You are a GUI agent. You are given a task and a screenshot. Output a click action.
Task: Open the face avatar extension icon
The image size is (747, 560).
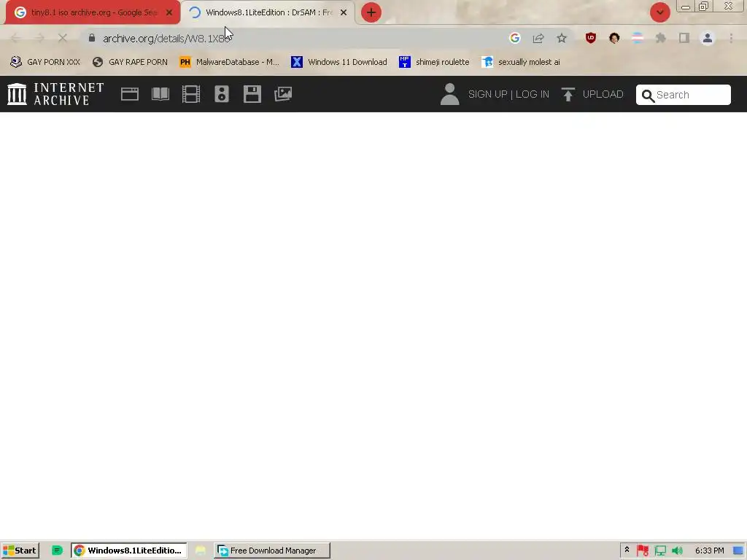(614, 38)
